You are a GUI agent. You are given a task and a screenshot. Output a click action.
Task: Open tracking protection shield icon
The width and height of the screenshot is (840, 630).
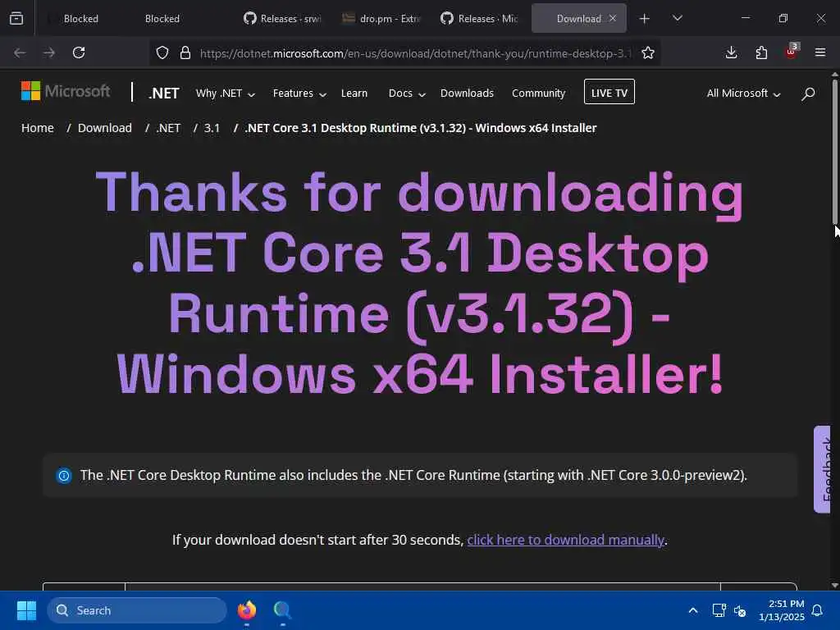[162, 52]
